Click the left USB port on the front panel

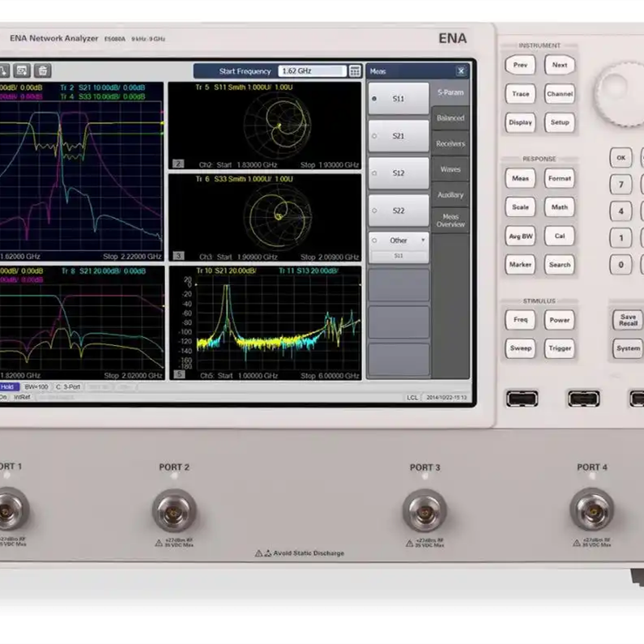[522, 399]
